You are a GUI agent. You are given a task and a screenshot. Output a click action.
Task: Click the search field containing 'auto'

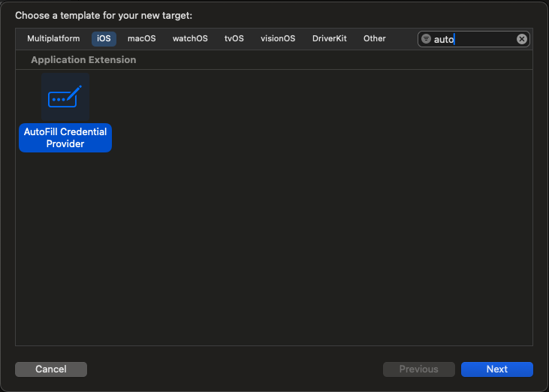tap(473, 39)
